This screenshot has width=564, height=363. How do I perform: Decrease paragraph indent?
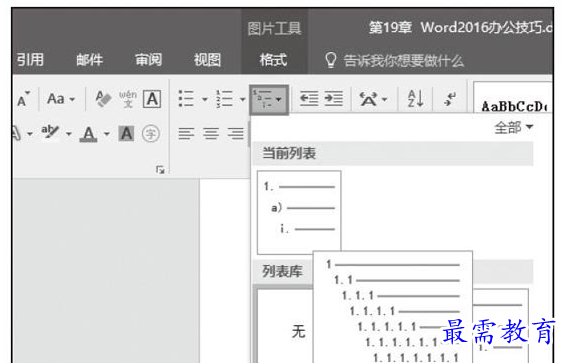point(309,98)
